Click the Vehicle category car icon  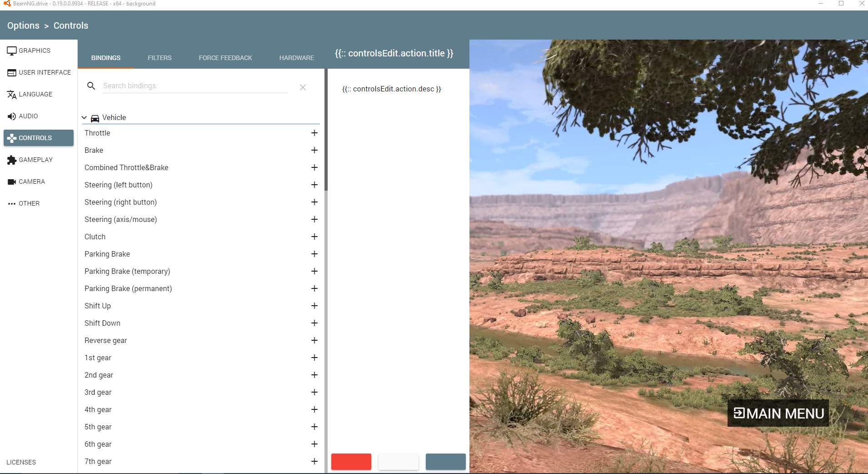pyautogui.click(x=95, y=118)
